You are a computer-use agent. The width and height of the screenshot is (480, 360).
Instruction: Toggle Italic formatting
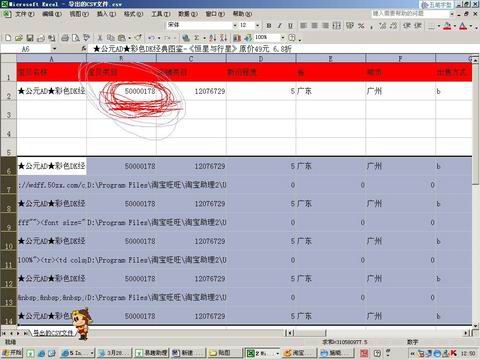pyautogui.click(x=280, y=25)
